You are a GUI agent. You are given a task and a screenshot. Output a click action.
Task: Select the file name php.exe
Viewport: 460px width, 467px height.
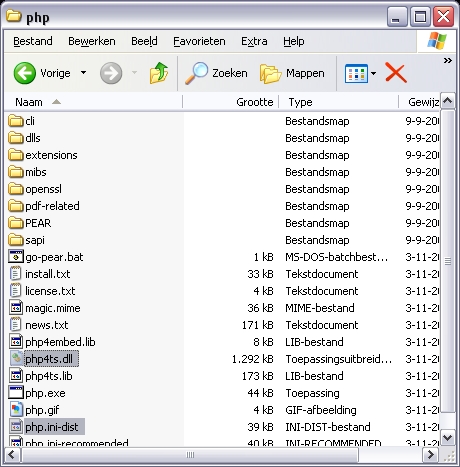[x=45, y=393]
